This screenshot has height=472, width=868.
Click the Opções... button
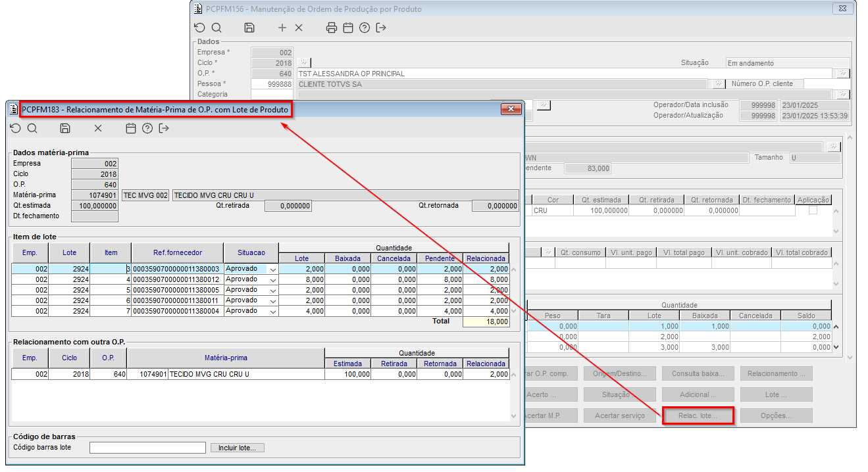[x=776, y=416]
